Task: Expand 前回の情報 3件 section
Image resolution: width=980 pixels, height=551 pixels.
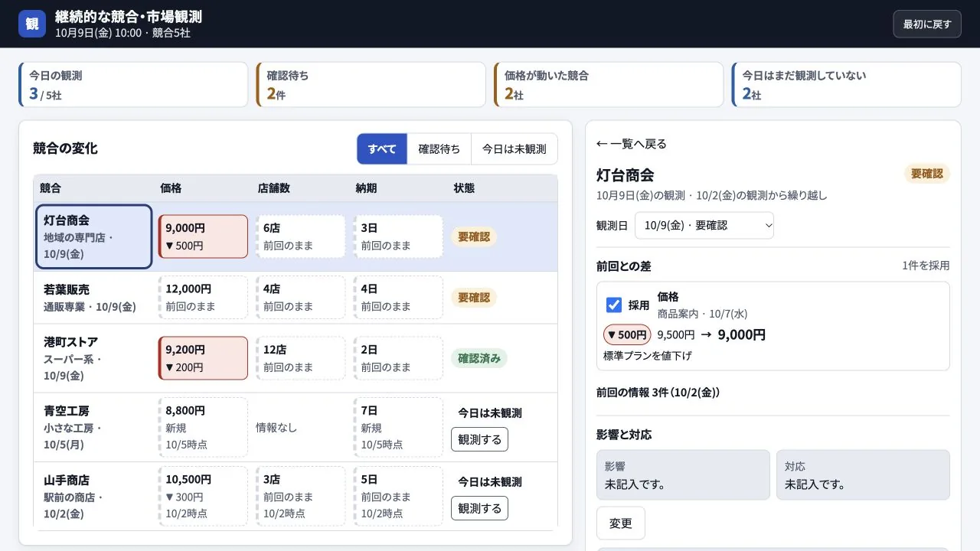Action: click(x=658, y=393)
